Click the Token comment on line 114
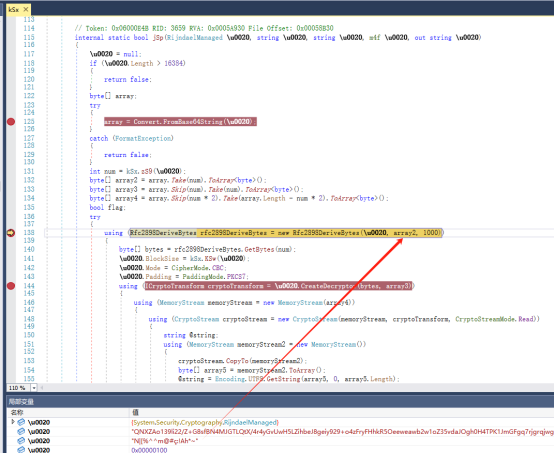The height and width of the screenshot is (454, 554). 204,28
